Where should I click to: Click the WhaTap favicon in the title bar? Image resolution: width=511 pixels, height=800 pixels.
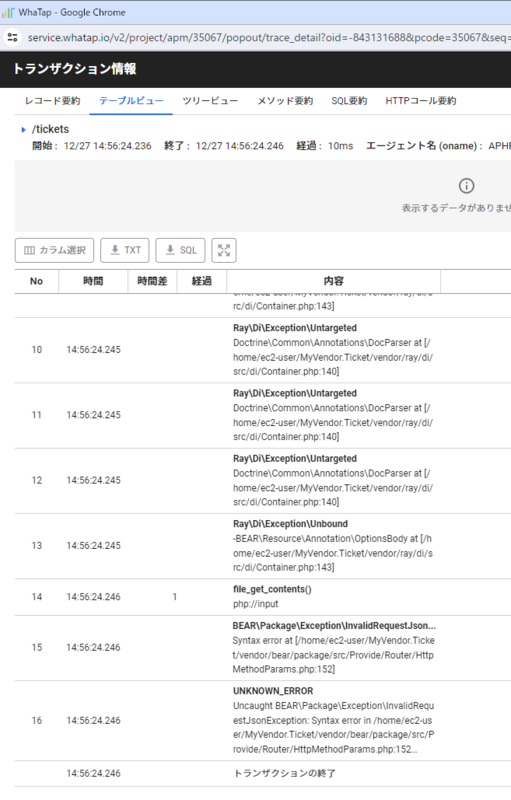(8, 12)
